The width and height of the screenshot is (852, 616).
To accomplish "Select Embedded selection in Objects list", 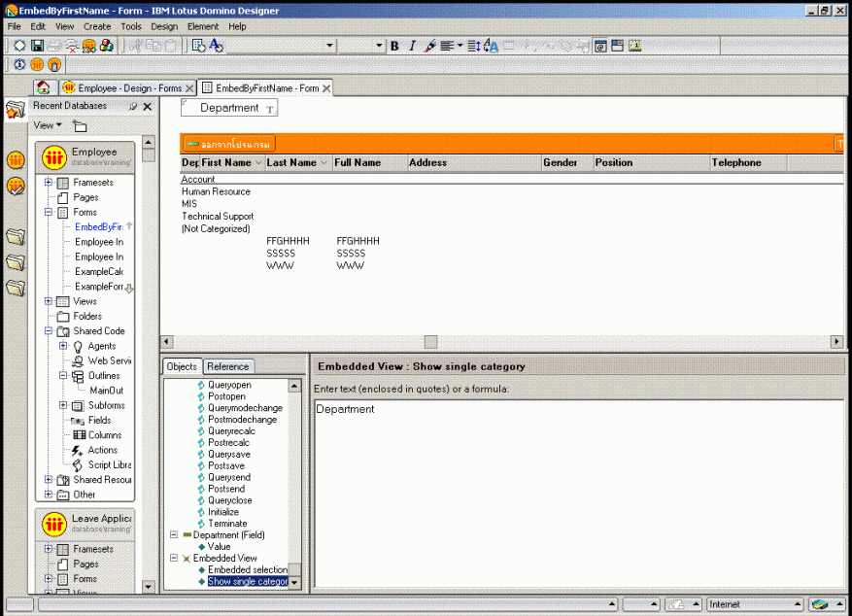I will (x=248, y=569).
